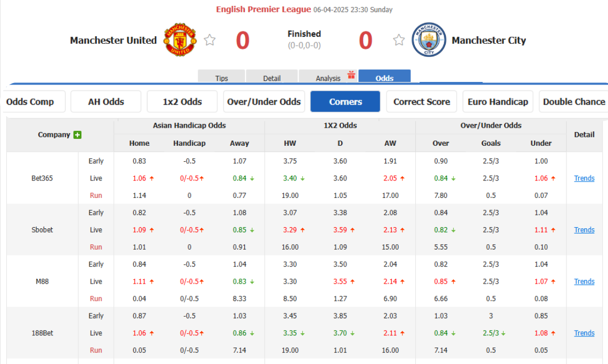The height and width of the screenshot is (364, 608).
Task: Select the Analysis tab
Action: click(328, 78)
